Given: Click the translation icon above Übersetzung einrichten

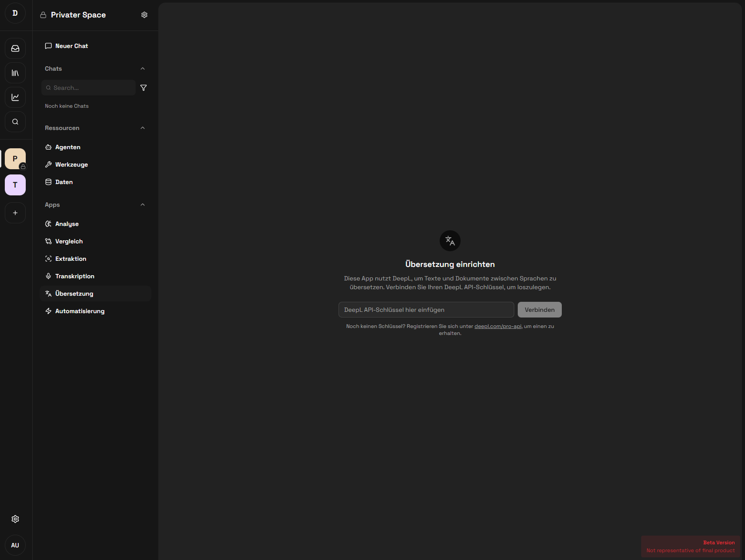Looking at the screenshot, I should pos(450,241).
